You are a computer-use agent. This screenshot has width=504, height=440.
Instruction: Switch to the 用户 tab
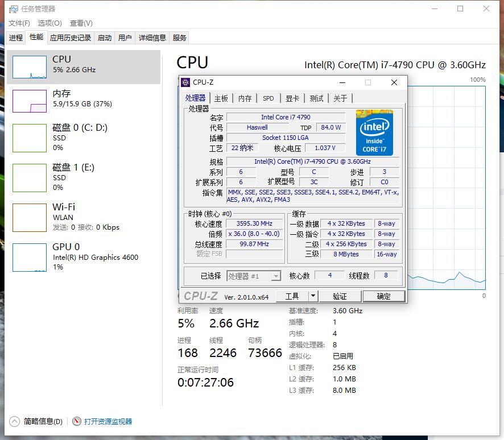125,38
